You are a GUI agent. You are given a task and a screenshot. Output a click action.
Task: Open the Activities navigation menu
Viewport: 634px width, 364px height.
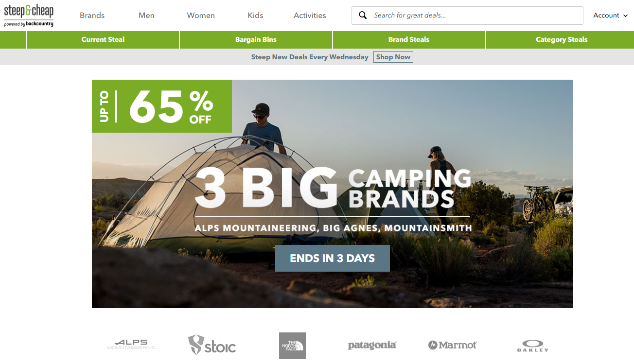(x=310, y=16)
